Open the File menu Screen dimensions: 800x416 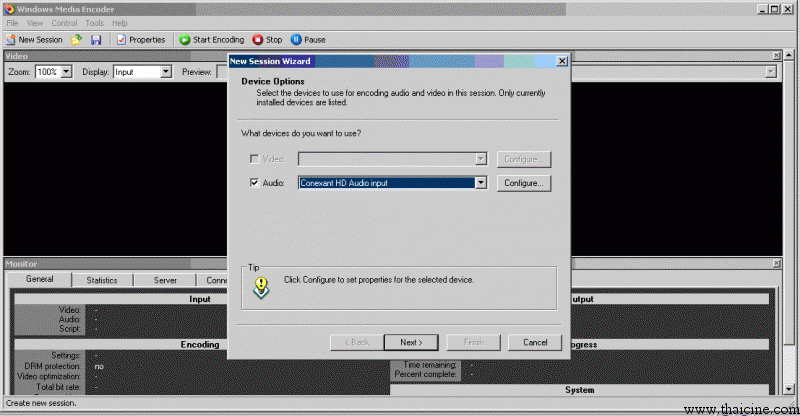click(12, 23)
